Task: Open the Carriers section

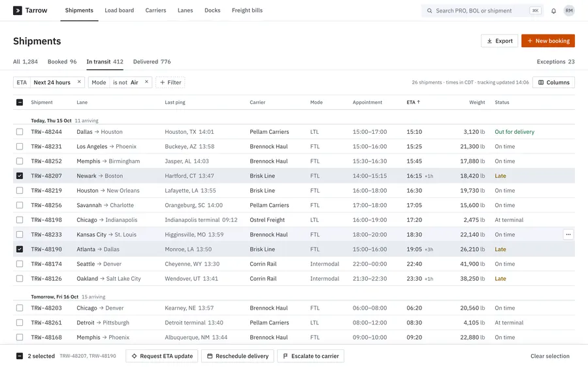Action: coord(155,10)
